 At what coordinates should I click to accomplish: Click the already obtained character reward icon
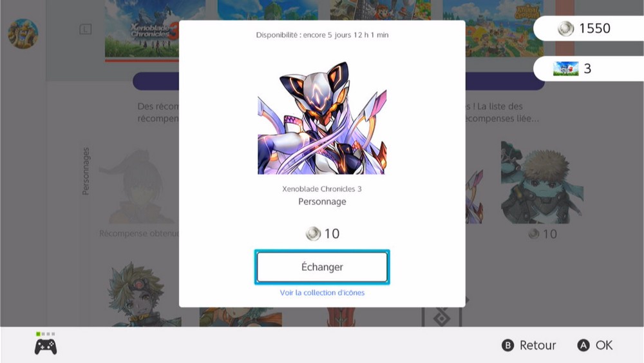coord(139,187)
